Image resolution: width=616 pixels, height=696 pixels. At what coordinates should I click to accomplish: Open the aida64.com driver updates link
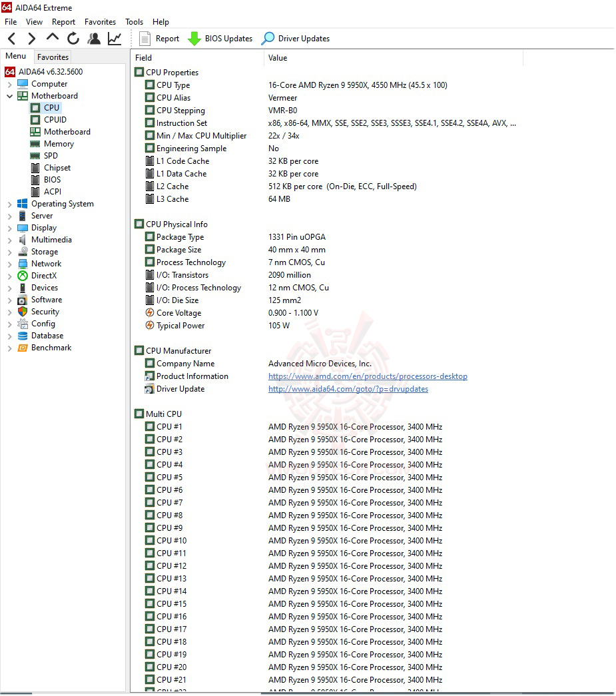pyautogui.click(x=348, y=389)
